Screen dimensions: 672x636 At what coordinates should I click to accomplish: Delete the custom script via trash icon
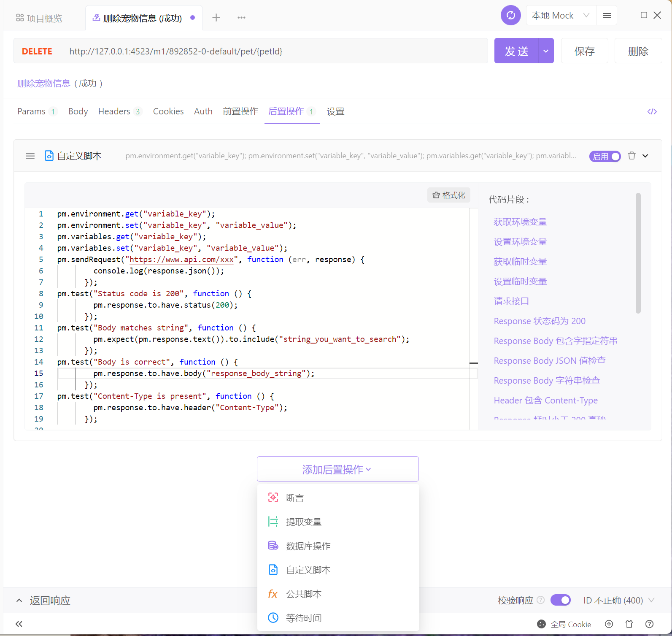tap(632, 156)
